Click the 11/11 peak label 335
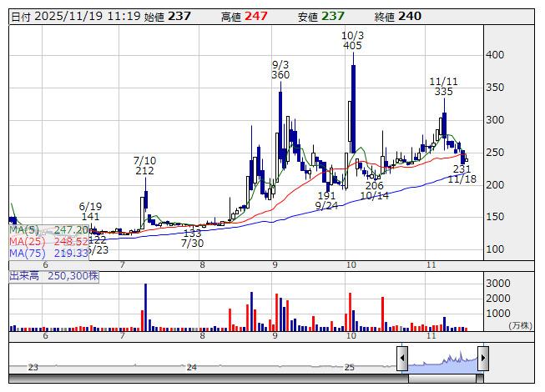The height and width of the screenshot is (392, 545). 443,92
